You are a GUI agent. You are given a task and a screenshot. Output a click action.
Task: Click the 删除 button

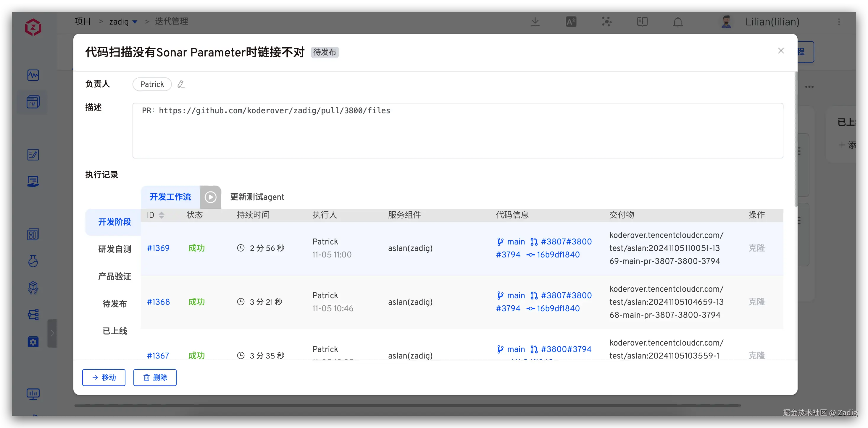[x=155, y=377]
